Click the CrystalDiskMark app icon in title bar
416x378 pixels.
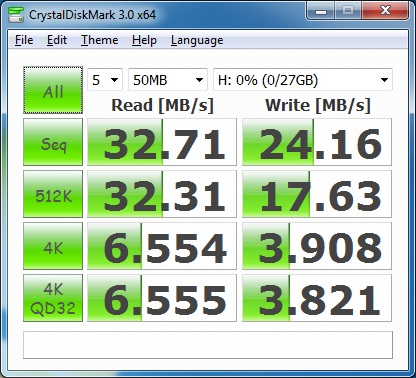pos(16,15)
